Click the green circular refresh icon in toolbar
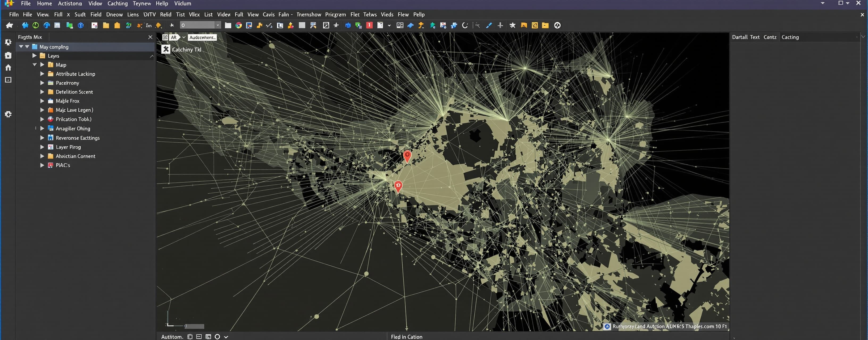Image resolution: width=868 pixels, height=340 pixels. click(35, 25)
